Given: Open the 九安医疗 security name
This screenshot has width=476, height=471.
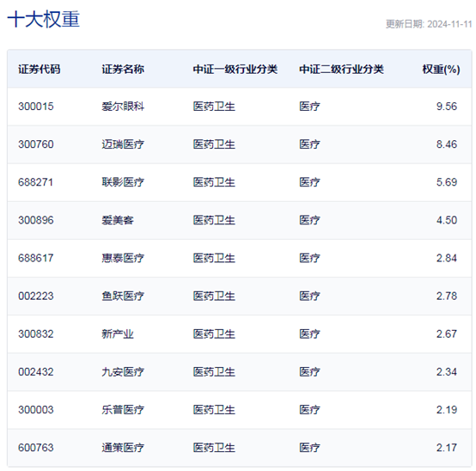Looking at the screenshot, I should pos(123,371).
